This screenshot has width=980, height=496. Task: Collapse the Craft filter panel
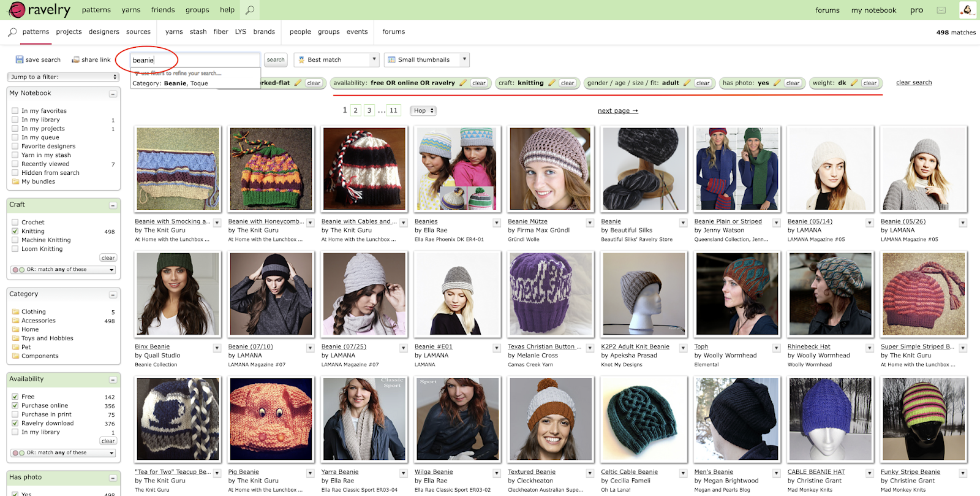pos(113,205)
